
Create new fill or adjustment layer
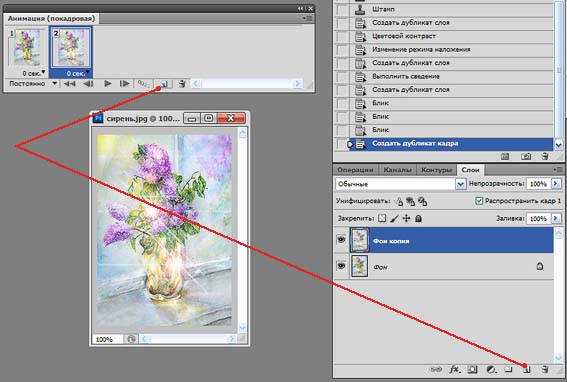pyautogui.click(x=491, y=369)
